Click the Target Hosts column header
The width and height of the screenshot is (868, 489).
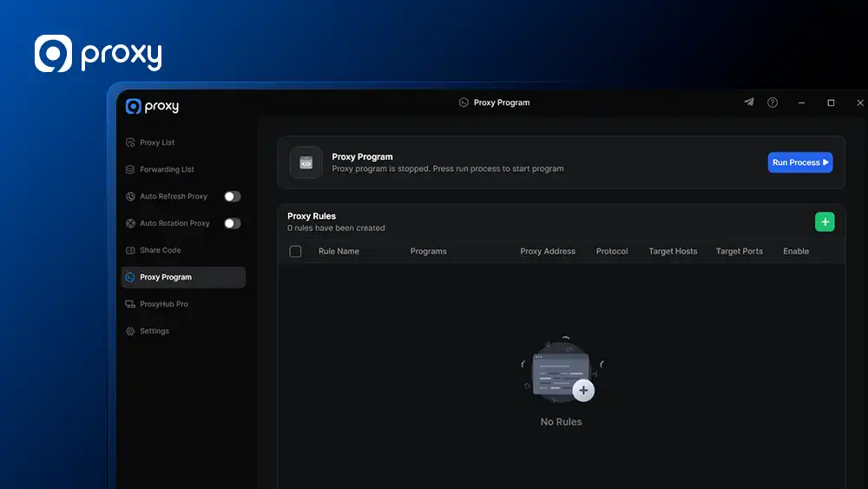pyautogui.click(x=673, y=251)
